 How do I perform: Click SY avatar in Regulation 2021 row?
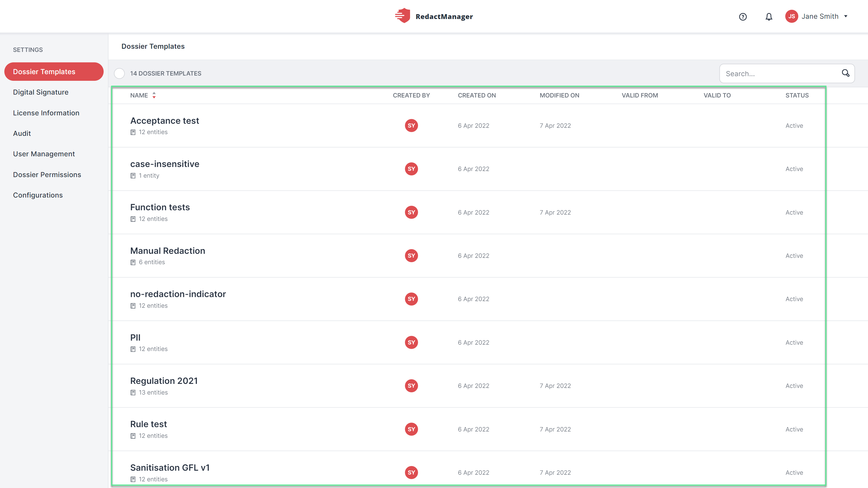411,386
